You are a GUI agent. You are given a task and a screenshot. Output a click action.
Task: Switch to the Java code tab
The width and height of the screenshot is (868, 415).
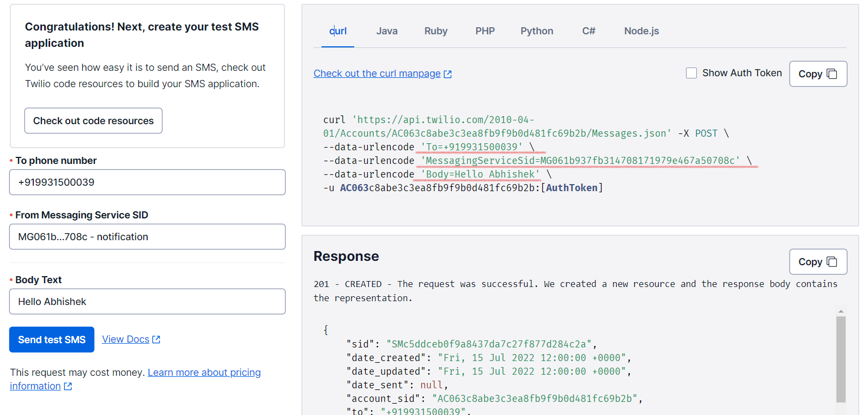[x=387, y=31]
